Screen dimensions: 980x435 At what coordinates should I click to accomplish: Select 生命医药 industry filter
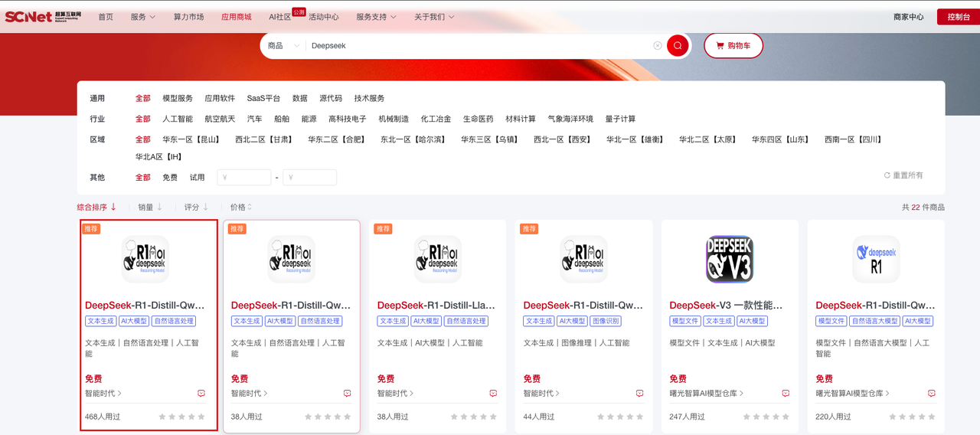point(479,119)
